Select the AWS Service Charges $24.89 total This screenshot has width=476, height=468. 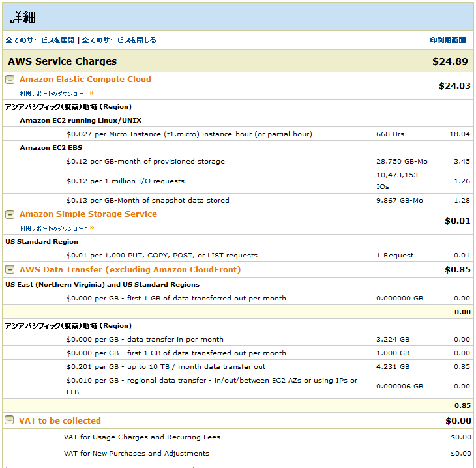(450, 61)
